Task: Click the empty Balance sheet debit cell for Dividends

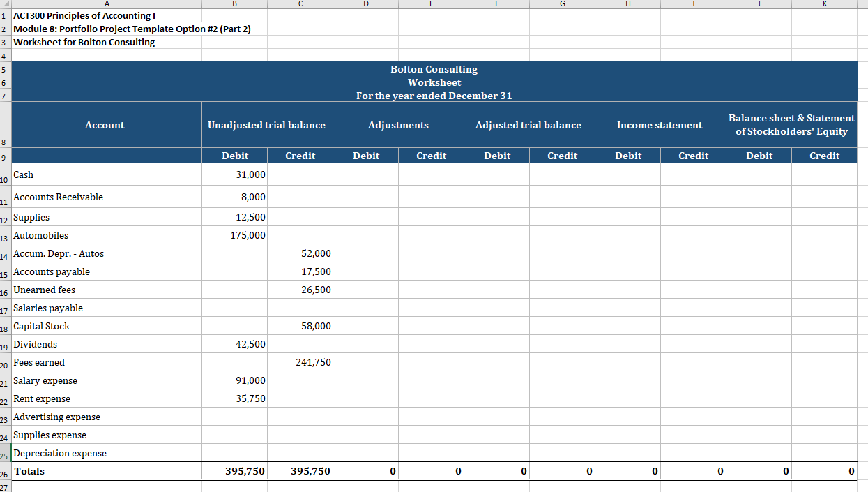Action: tap(759, 344)
